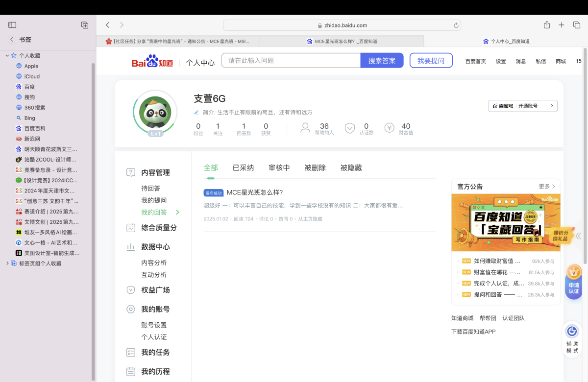Open the 账号设置 sidebar item

[x=154, y=325]
